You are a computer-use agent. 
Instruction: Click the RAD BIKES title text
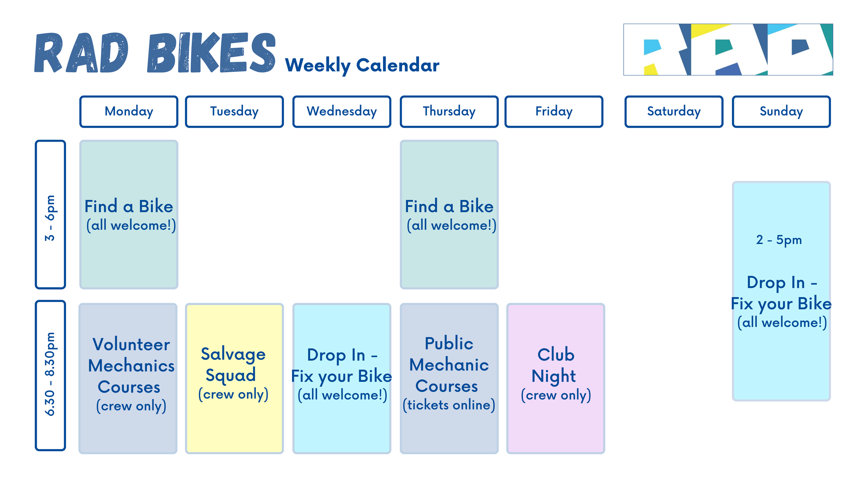pos(155,53)
